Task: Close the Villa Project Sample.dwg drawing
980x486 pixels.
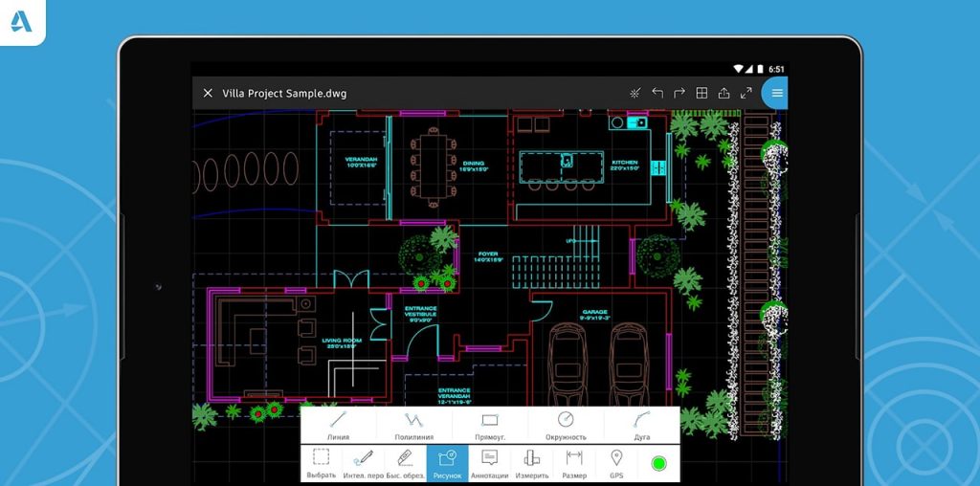Action: click(208, 93)
